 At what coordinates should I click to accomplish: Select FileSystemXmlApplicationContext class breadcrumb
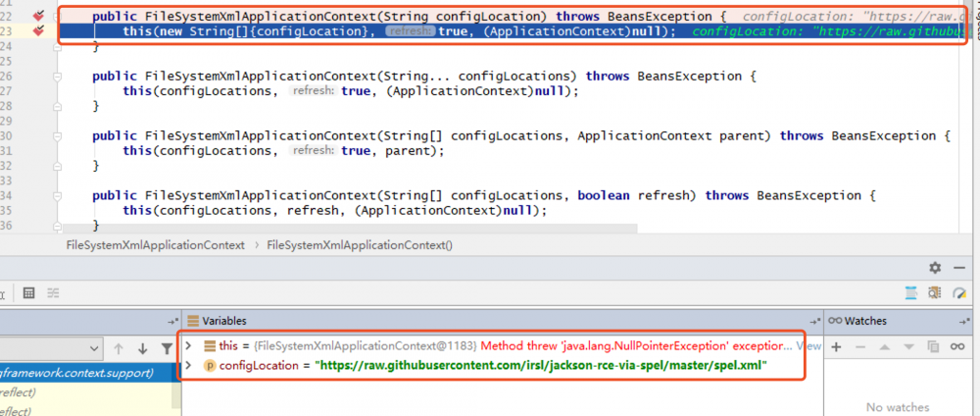(155, 245)
